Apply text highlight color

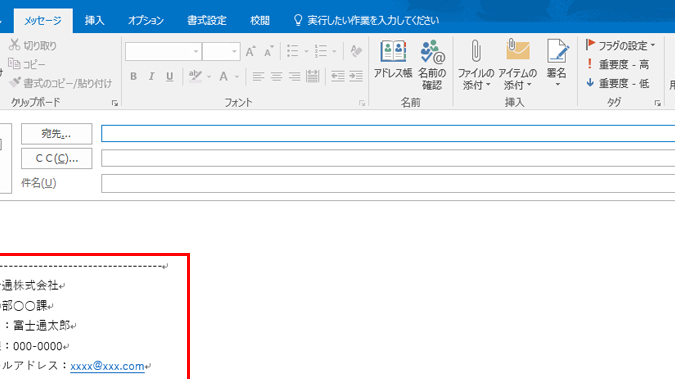(x=195, y=77)
